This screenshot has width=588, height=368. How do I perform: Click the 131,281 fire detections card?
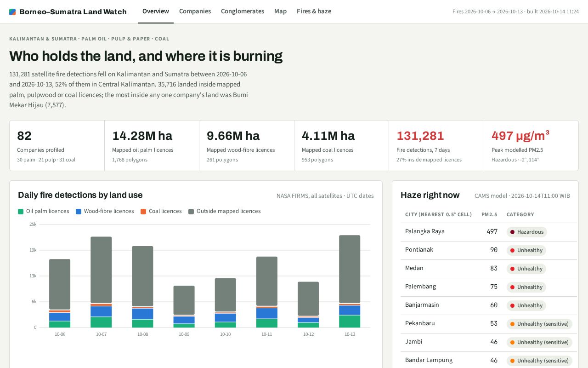tap(436, 146)
